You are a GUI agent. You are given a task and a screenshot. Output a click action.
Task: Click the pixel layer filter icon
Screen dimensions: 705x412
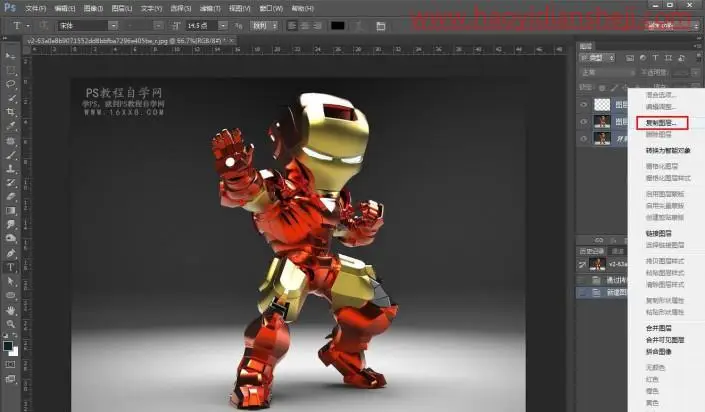[x=630, y=58]
